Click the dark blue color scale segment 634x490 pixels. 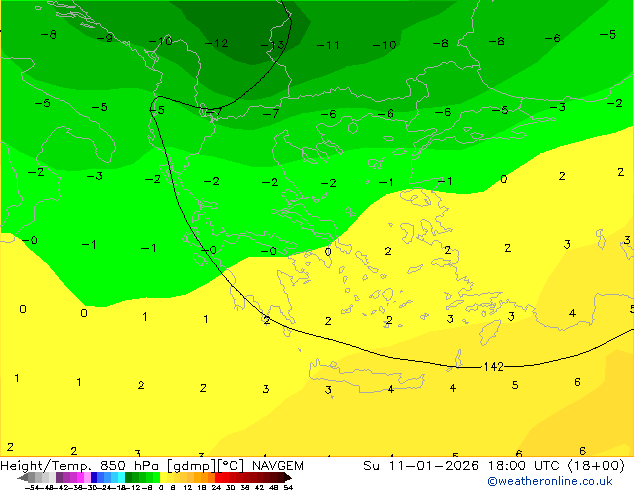pyautogui.click(x=94, y=477)
